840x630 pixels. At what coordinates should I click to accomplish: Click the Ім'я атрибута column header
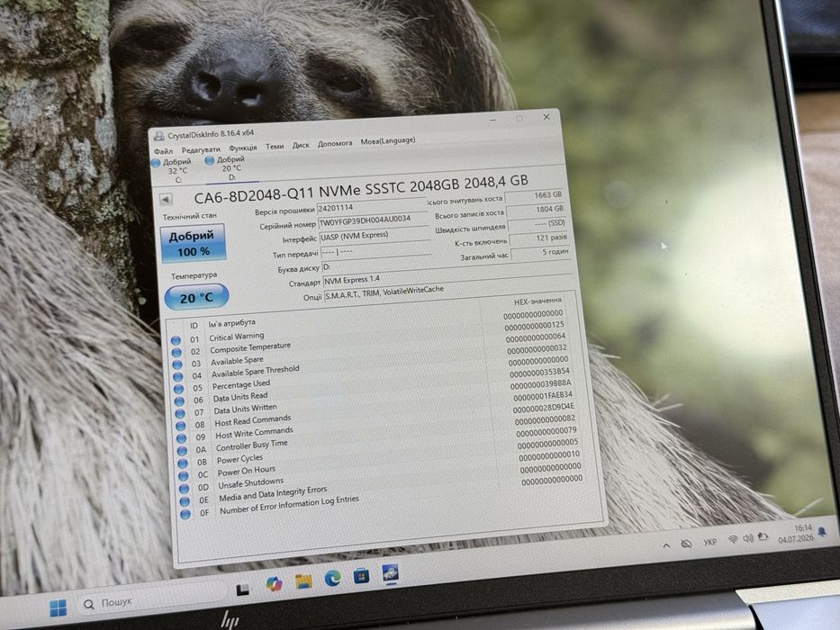(232, 324)
